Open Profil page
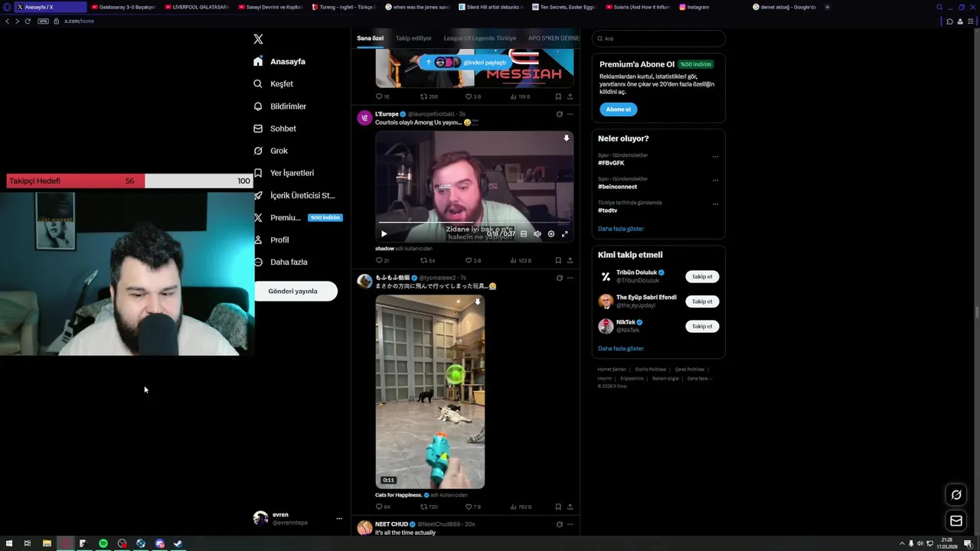Image resolution: width=980 pixels, height=551 pixels. pyautogui.click(x=271, y=240)
